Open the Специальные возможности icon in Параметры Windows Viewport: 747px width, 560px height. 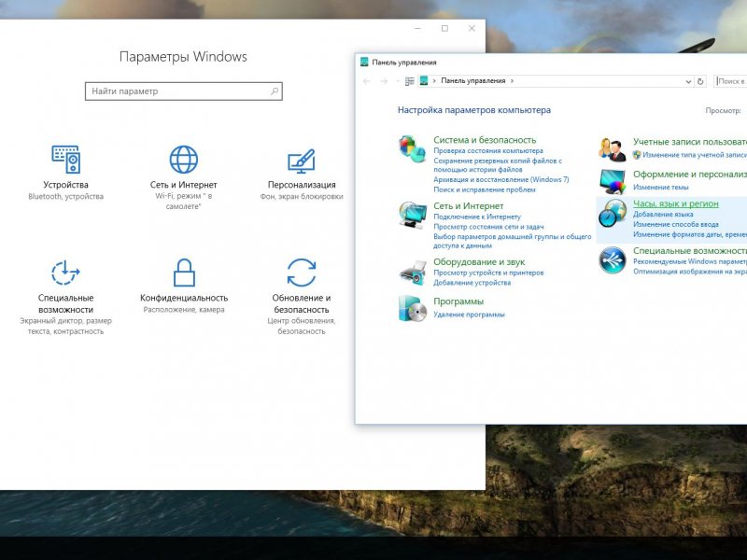(65, 273)
